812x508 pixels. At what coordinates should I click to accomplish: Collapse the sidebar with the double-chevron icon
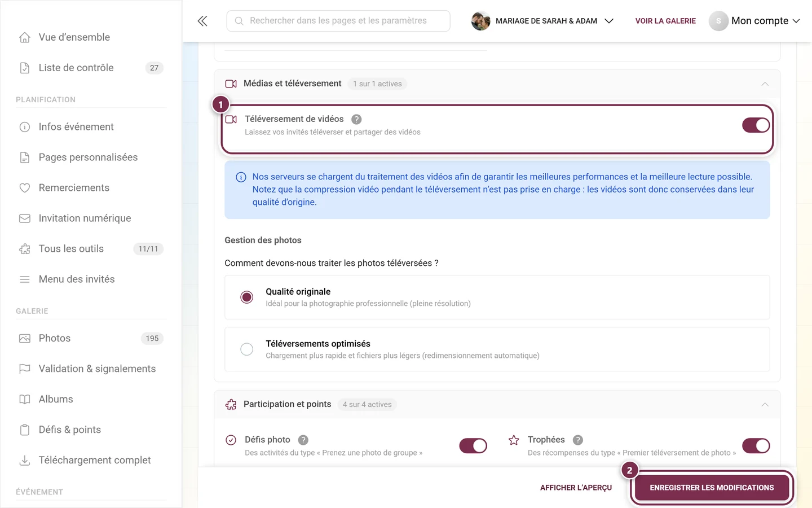tap(202, 21)
